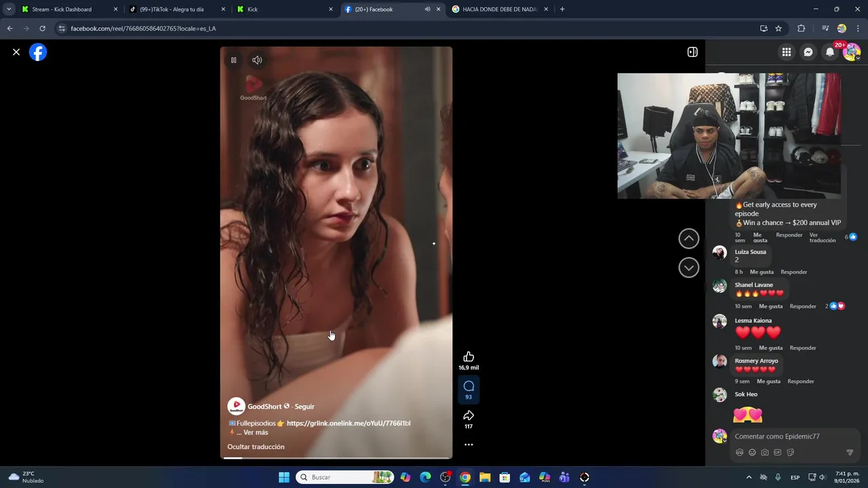This screenshot has height=488, width=868.
Task: Open Facebook home via logo
Action: click(x=38, y=52)
